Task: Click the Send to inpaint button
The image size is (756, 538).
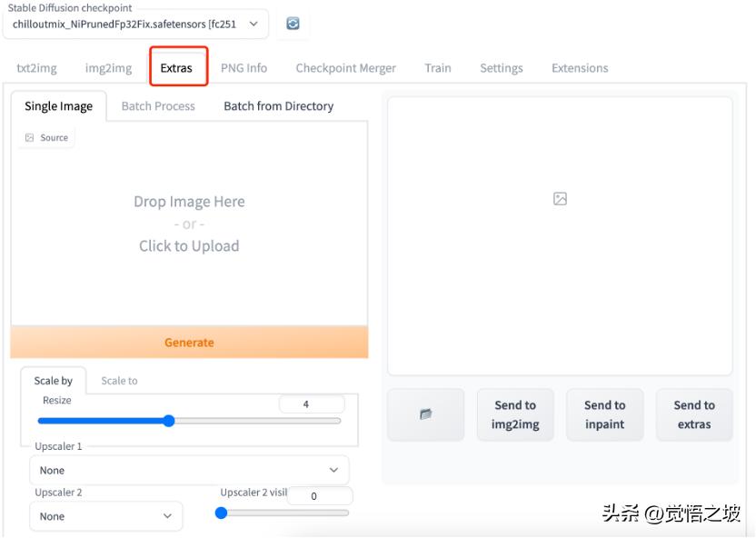Action: (x=604, y=414)
